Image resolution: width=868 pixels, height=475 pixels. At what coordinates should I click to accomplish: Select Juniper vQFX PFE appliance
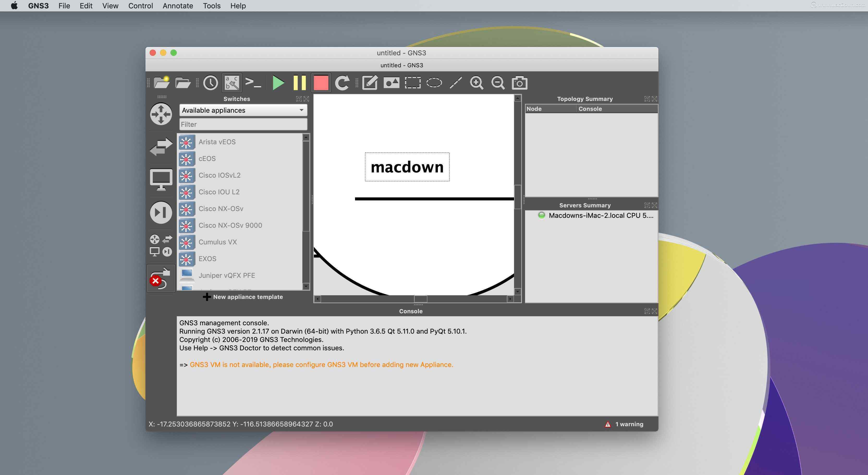point(240,275)
